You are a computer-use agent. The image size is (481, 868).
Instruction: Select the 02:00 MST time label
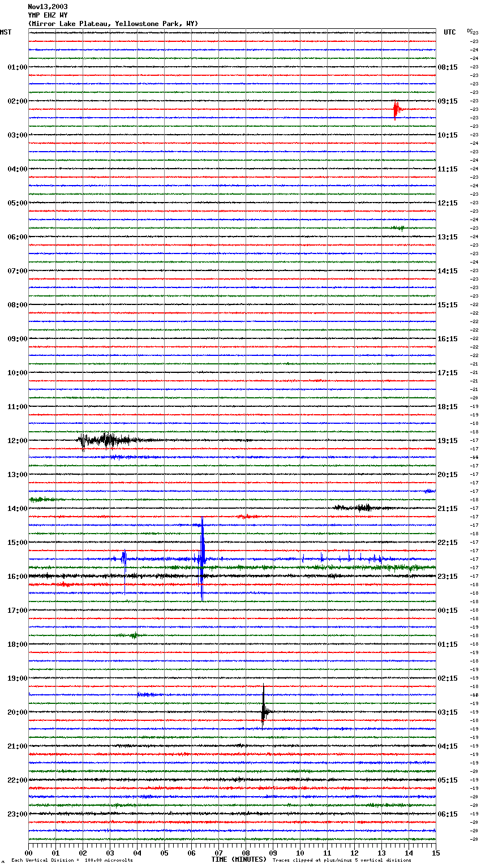[x=18, y=101]
